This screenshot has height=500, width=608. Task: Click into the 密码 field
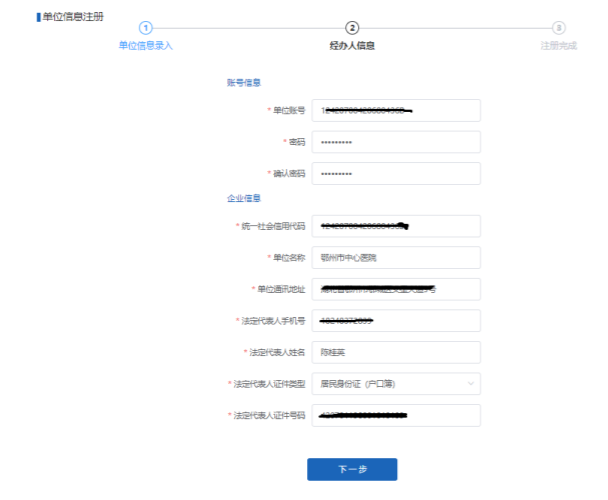[396, 142]
